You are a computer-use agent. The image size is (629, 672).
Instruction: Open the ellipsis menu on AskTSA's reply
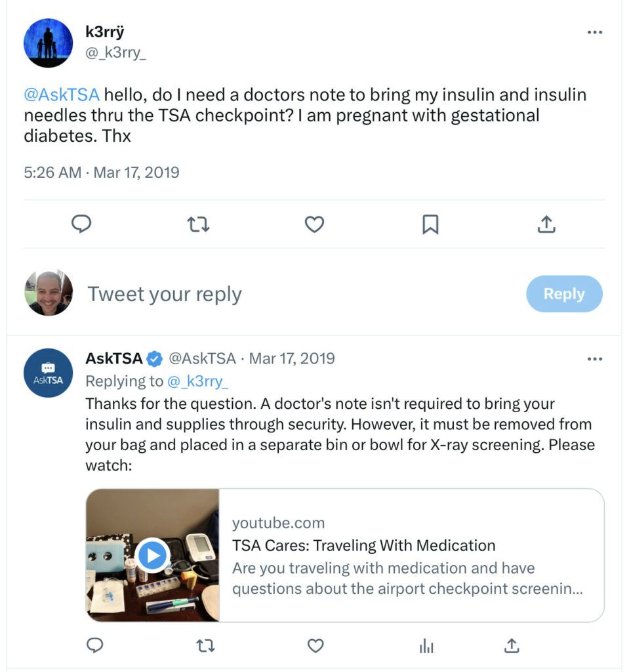[x=596, y=358]
